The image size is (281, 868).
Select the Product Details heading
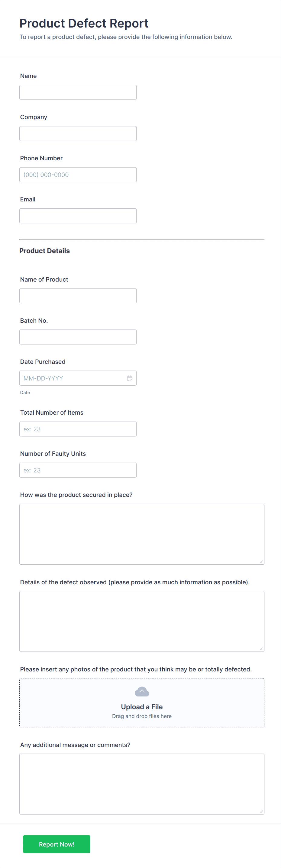tap(44, 250)
